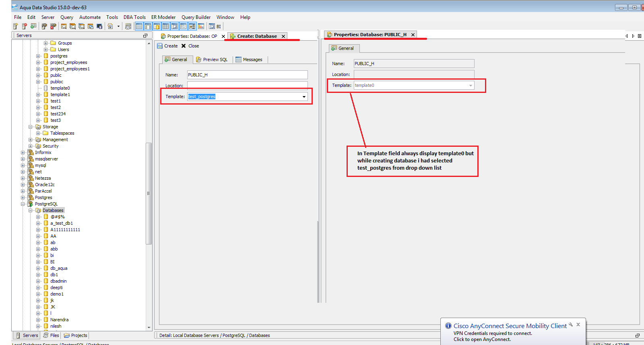Restore the Servers panel with its window icon

(x=145, y=35)
